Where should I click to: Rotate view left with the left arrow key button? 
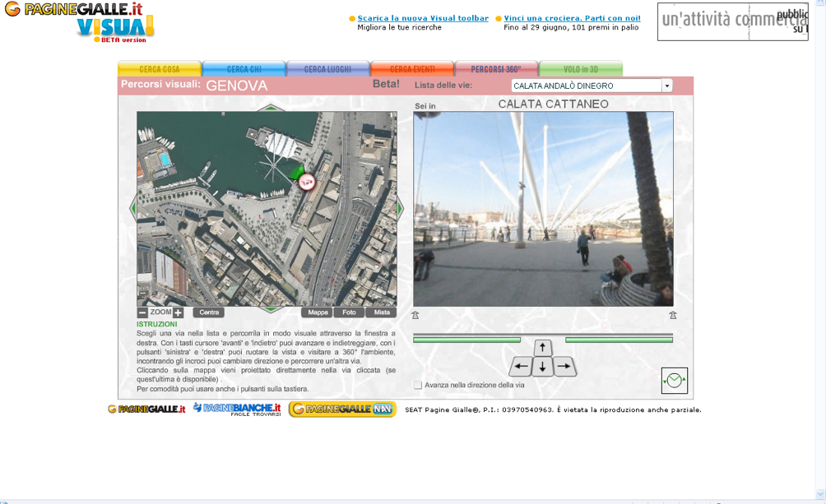tap(521, 367)
